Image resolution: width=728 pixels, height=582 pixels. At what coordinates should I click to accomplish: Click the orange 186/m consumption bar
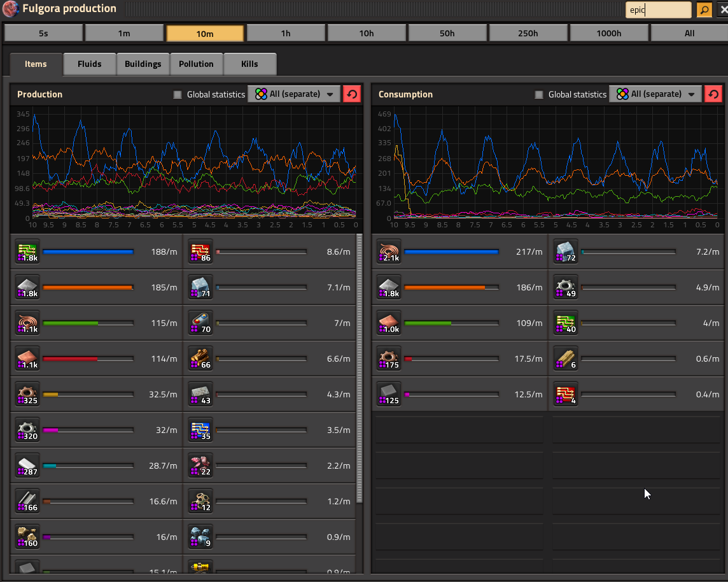[x=451, y=288]
